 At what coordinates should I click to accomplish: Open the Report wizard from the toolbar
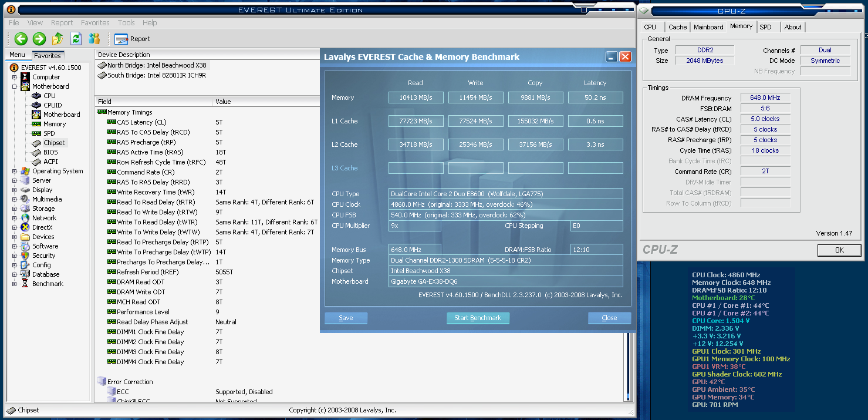[x=133, y=39]
